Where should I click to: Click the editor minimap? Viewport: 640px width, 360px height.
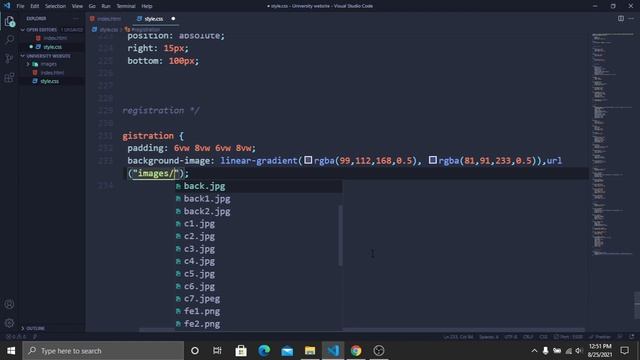pos(612,143)
